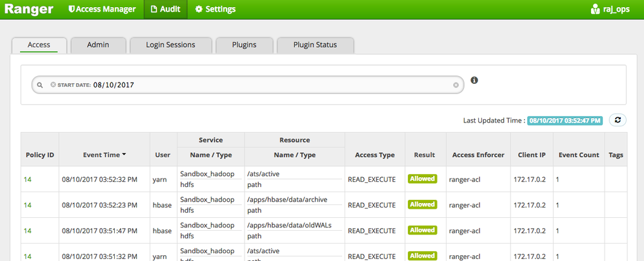This screenshot has width=644, height=261.
Task: Go to the Audit page
Action: click(x=165, y=9)
